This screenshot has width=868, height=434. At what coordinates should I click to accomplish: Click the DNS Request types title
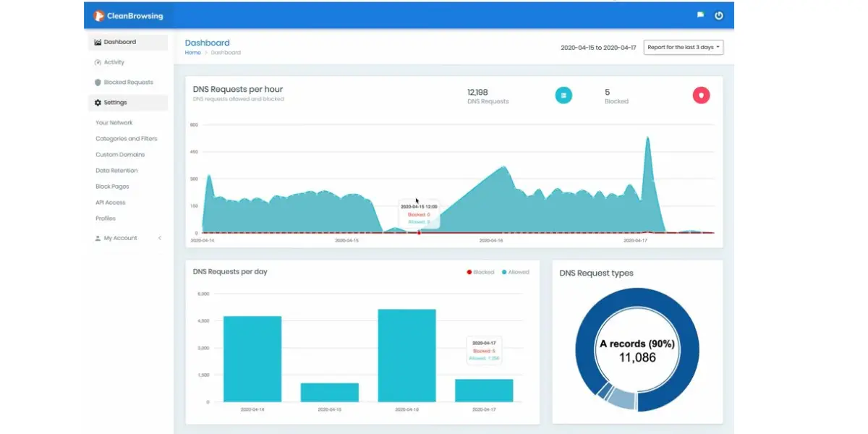[x=596, y=273]
